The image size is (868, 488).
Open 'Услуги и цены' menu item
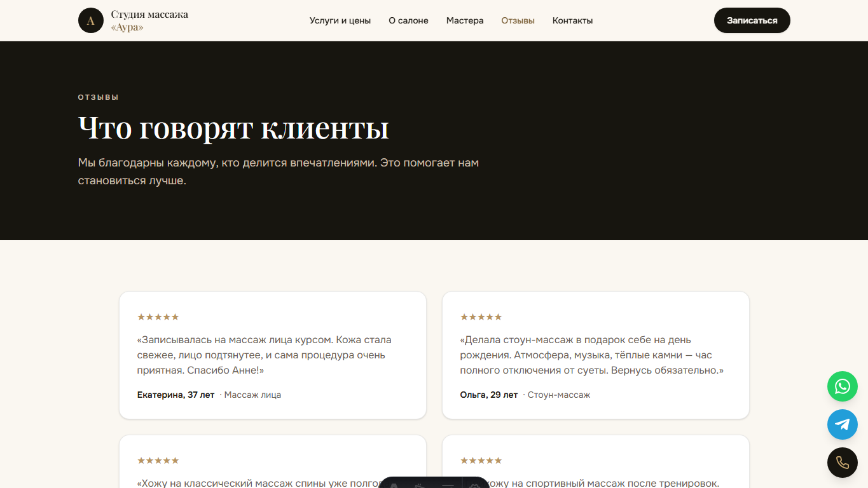coord(340,20)
